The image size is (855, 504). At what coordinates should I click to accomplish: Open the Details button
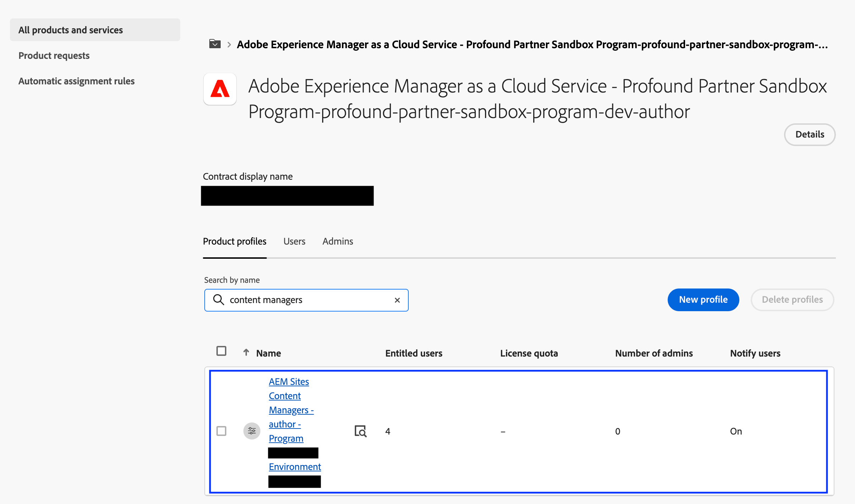tap(810, 134)
